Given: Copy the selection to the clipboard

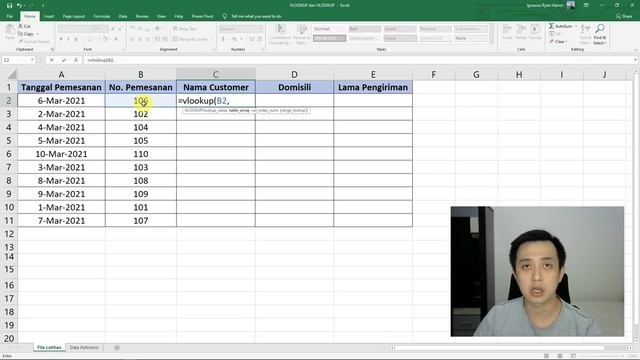Looking at the screenshot, I should click(26, 34).
